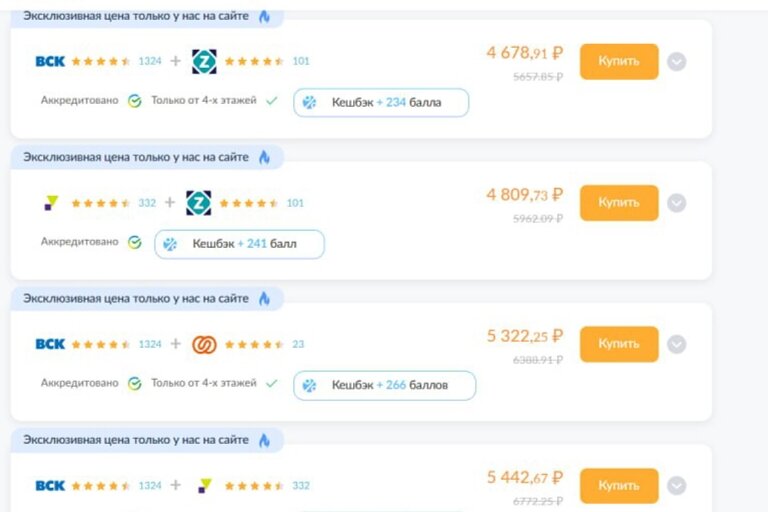Click the Аккредитовано check icon in the second offer
Viewport: 768px width, 512px height.
pos(134,243)
